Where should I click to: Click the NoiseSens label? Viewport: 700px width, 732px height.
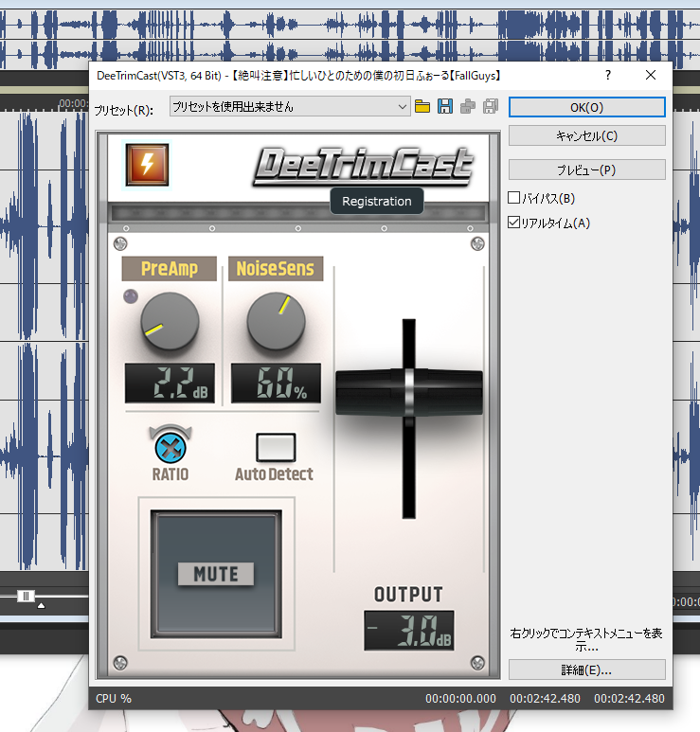[x=276, y=268]
